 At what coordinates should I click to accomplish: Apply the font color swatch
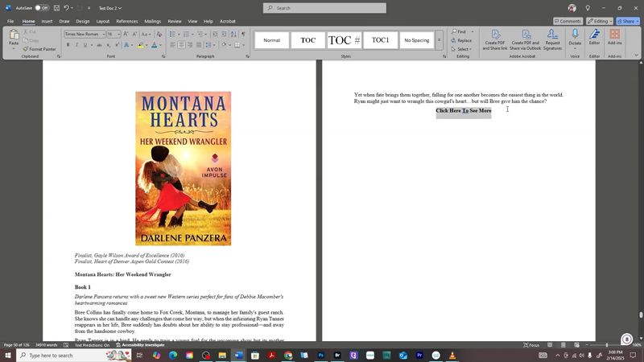point(155,45)
